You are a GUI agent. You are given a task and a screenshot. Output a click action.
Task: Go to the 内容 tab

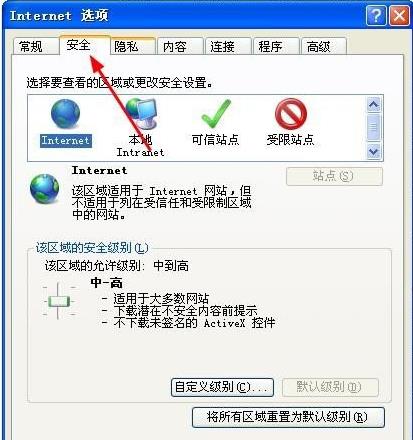tap(174, 46)
